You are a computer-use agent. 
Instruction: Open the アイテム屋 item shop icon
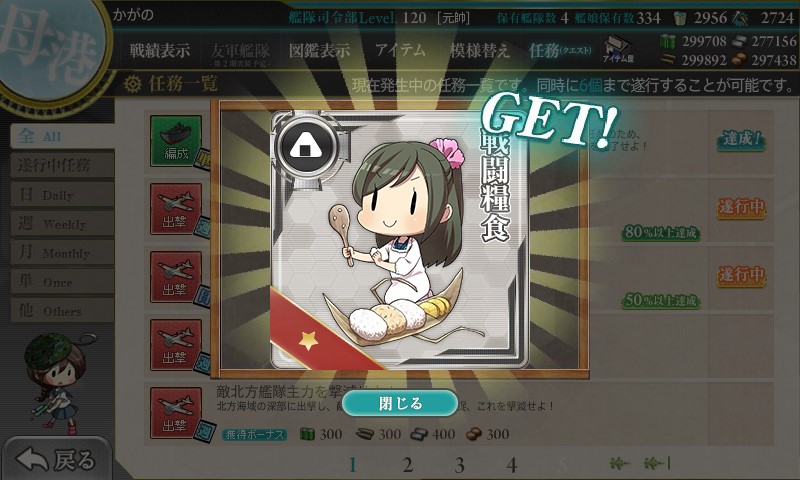pyautogui.click(x=618, y=50)
